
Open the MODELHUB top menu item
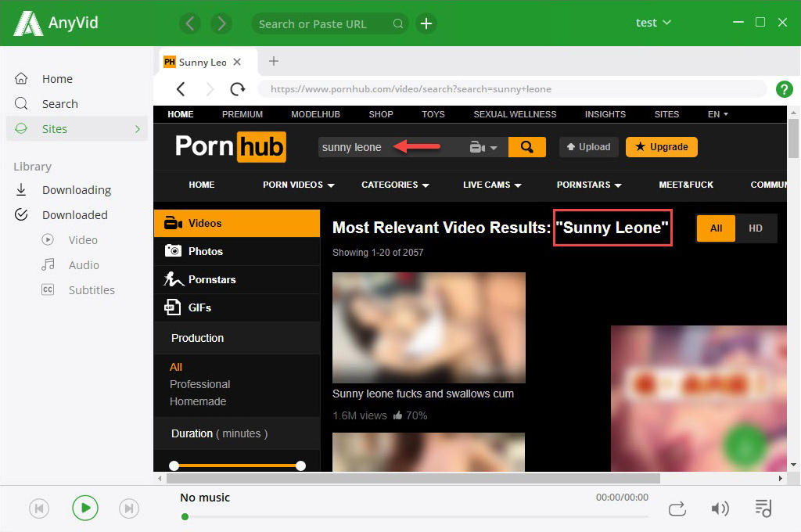coord(315,114)
